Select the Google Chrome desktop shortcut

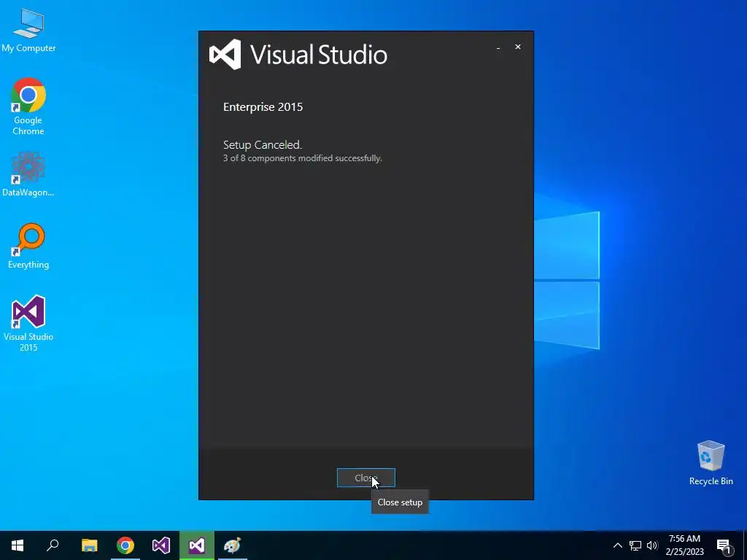(28, 106)
